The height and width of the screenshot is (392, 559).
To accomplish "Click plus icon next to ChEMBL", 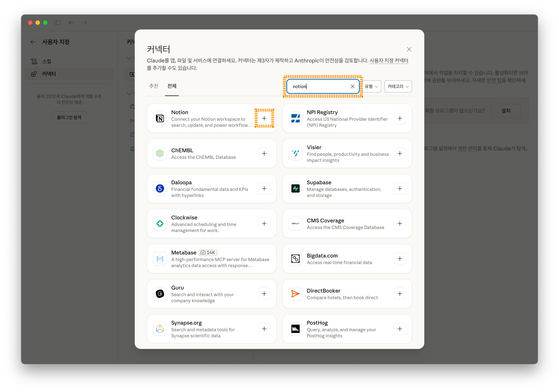I will pyautogui.click(x=264, y=153).
